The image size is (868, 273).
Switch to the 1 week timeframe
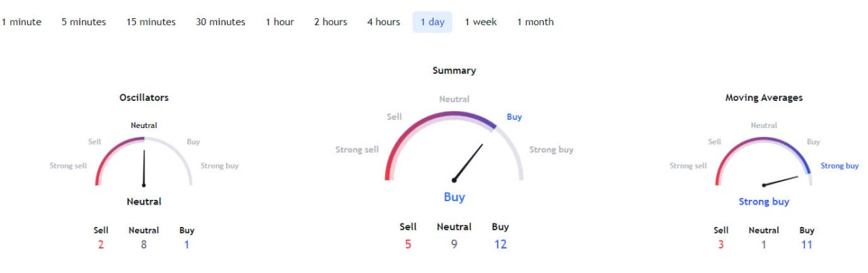click(x=481, y=22)
